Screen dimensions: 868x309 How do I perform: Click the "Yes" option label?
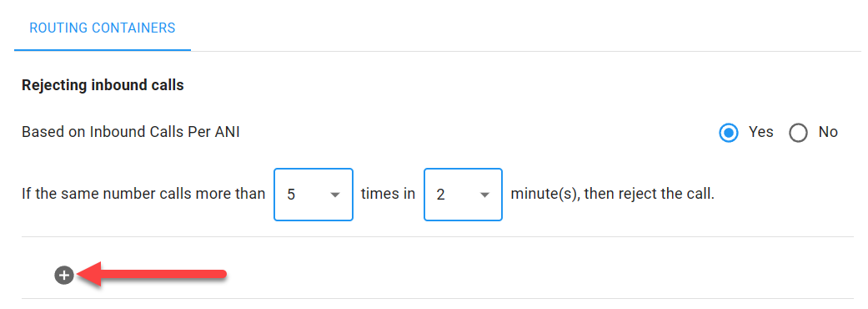(760, 132)
